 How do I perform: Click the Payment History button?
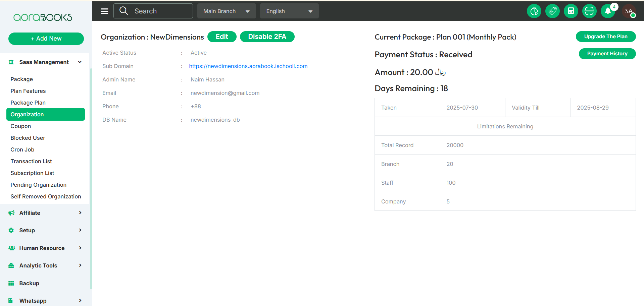click(607, 54)
